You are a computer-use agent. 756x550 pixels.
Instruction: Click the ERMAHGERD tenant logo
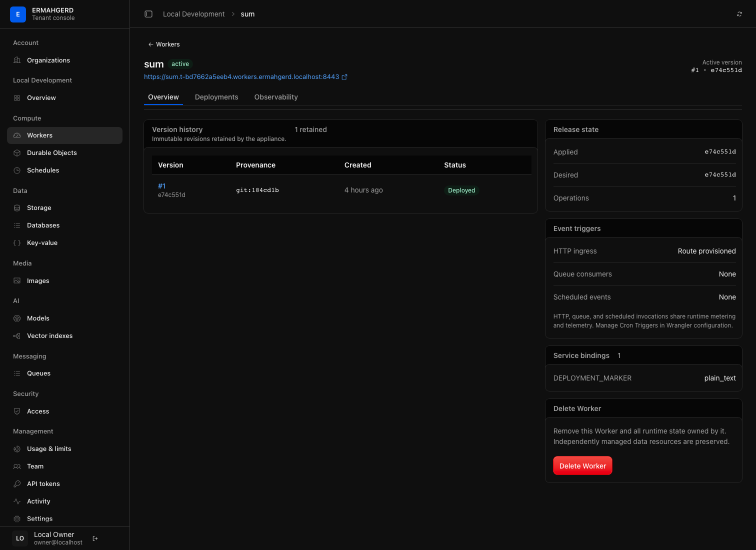pyautogui.click(x=18, y=14)
